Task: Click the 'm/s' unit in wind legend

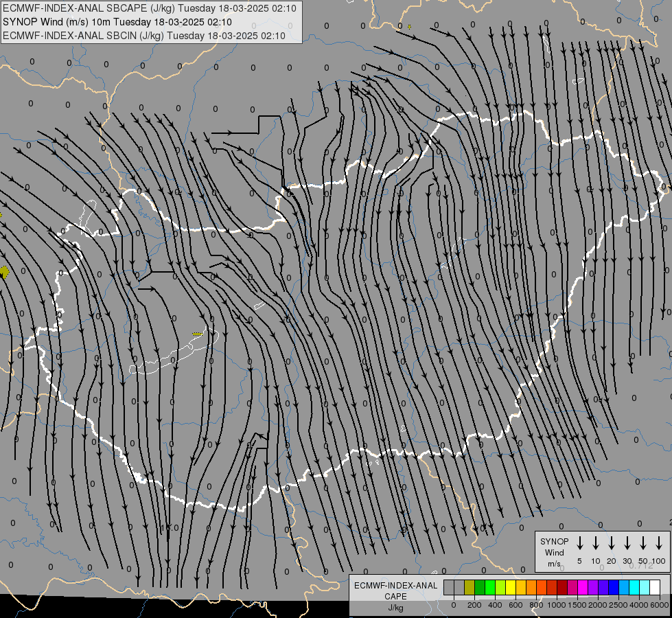Action: point(554,564)
